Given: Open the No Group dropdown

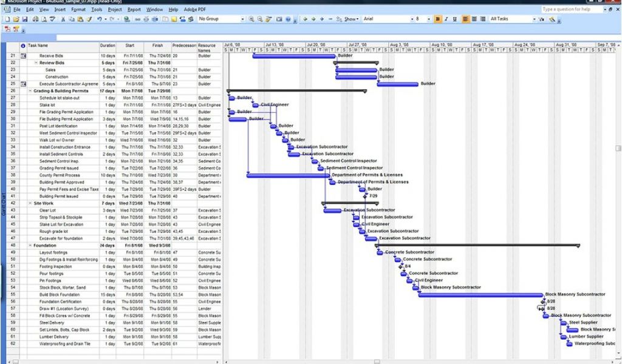Looking at the screenshot, I should [x=242, y=19].
